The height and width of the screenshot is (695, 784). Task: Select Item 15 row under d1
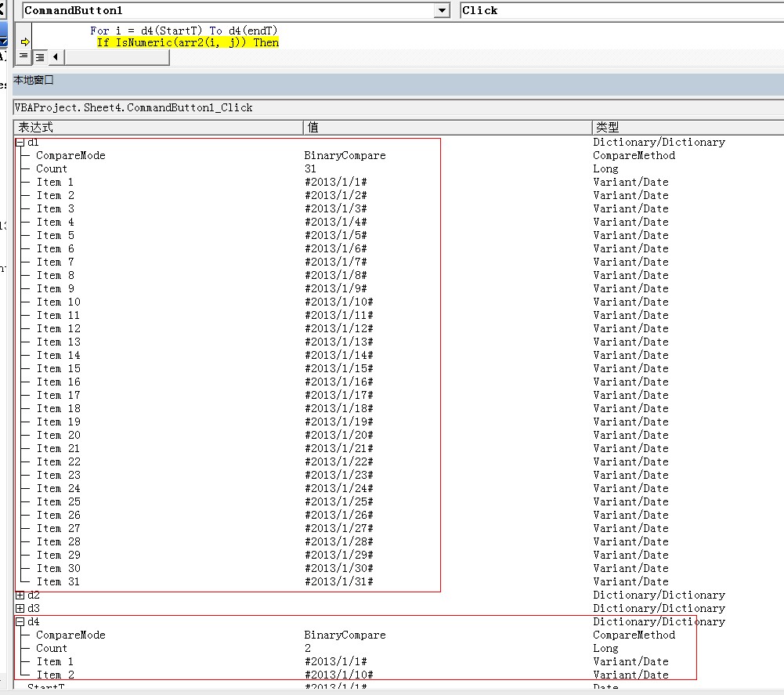[x=59, y=368]
